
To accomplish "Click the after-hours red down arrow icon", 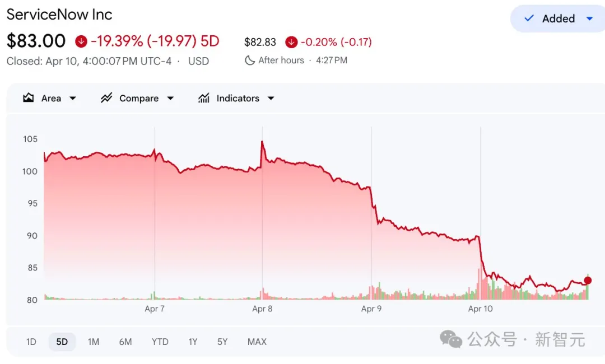I will click(291, 42).
